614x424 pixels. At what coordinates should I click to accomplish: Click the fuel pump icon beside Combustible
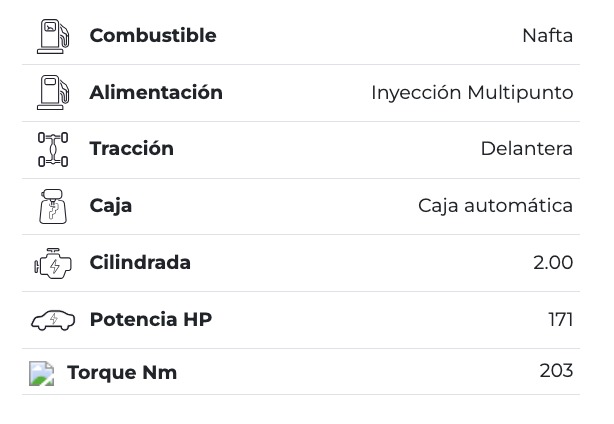pos(53,36)
